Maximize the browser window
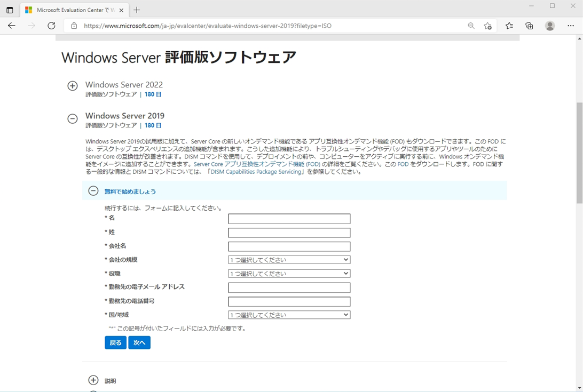This screenshot has width=583, height=392. point(552,6)
